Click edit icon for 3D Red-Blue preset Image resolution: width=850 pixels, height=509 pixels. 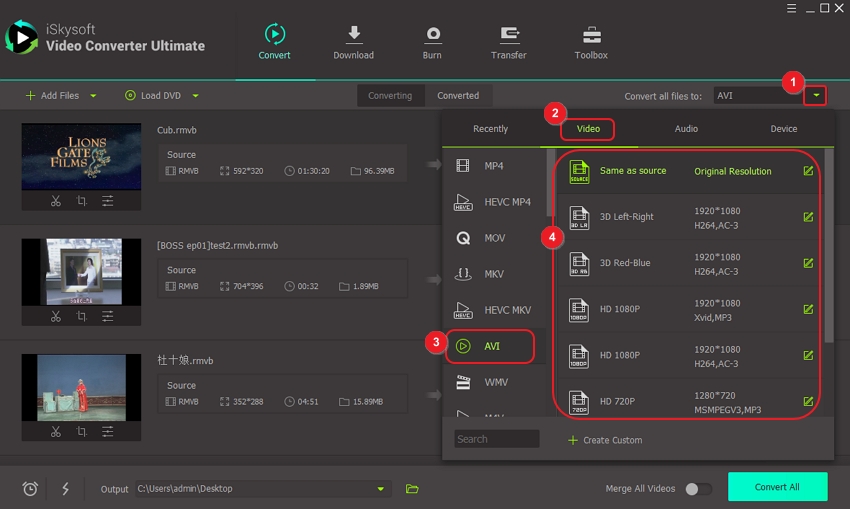[808, 263]
